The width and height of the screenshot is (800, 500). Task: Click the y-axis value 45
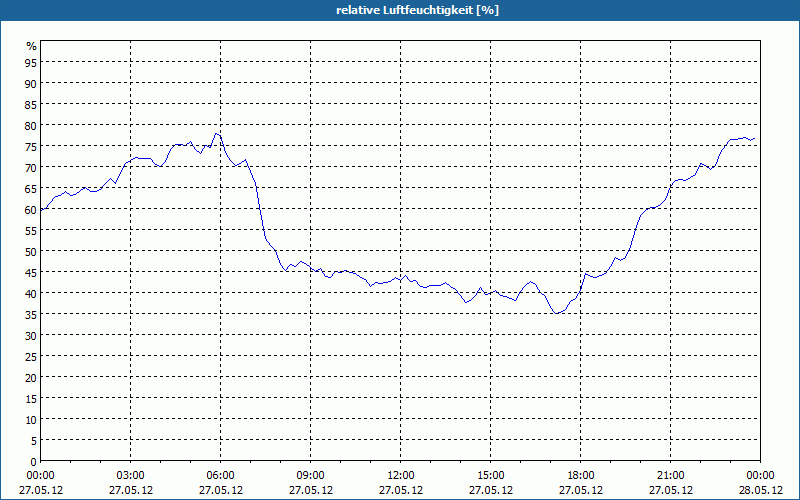pyautogui.click(x=31, y=272)
